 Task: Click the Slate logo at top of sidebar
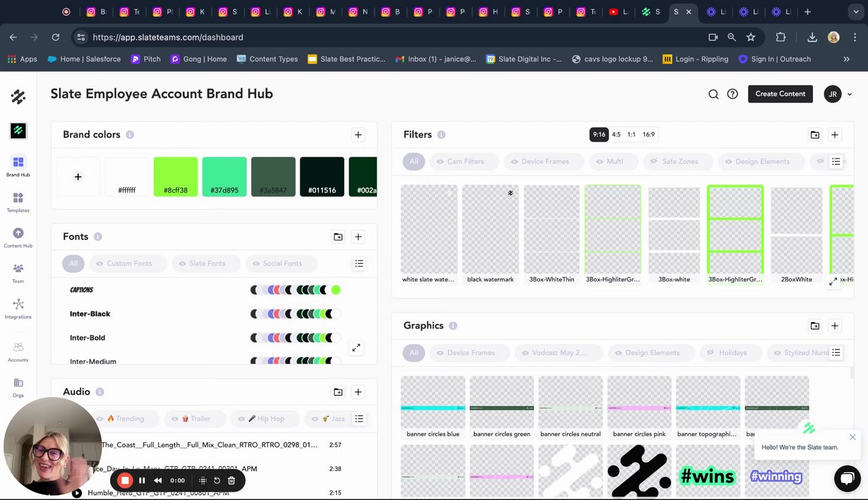(18, 97)
